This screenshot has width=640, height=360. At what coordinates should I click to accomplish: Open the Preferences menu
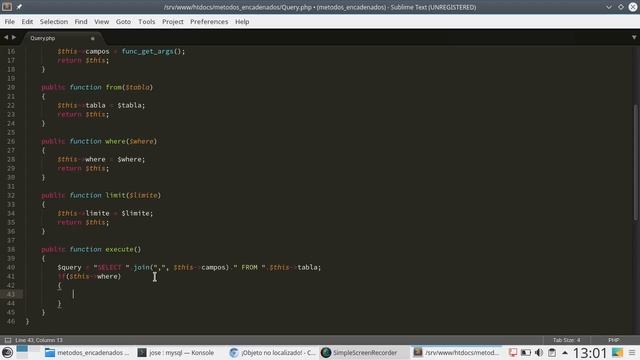[209, 22]
